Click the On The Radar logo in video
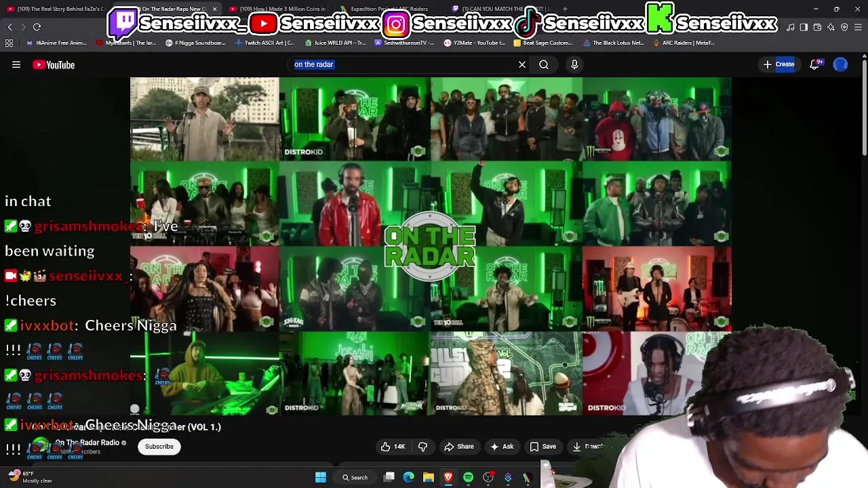Image resolution: width=868 pixels, height=488 pixels. (x=430, y=246)
